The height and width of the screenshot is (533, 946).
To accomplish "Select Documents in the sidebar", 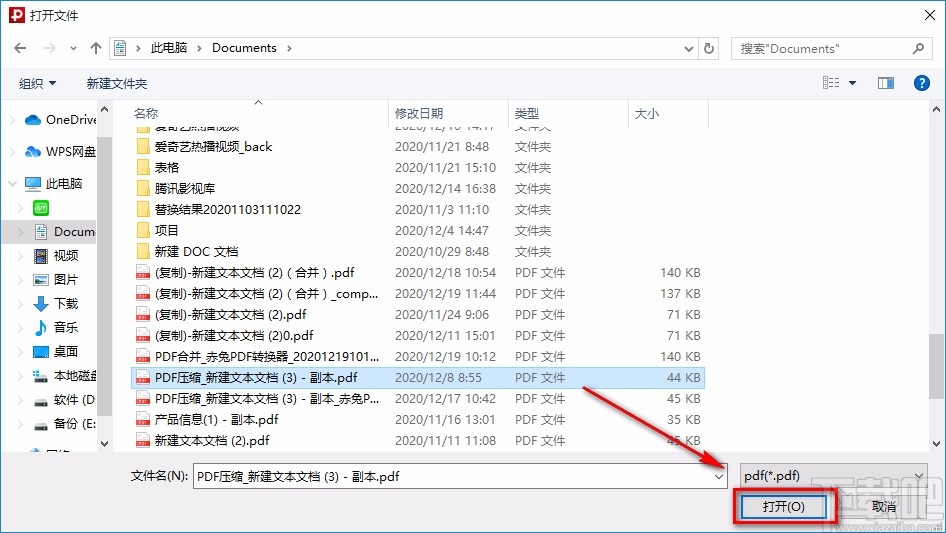I will pyautogui.click(x=65, y=232).
